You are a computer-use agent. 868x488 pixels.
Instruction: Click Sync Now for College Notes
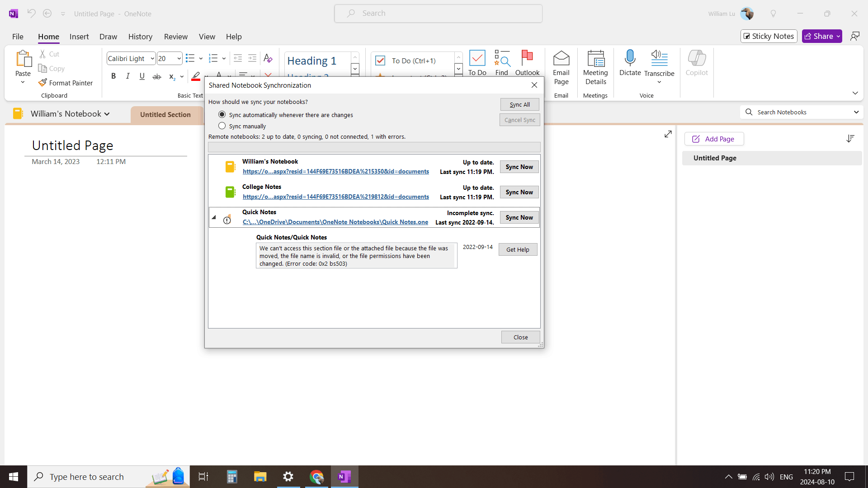[519, 192]
